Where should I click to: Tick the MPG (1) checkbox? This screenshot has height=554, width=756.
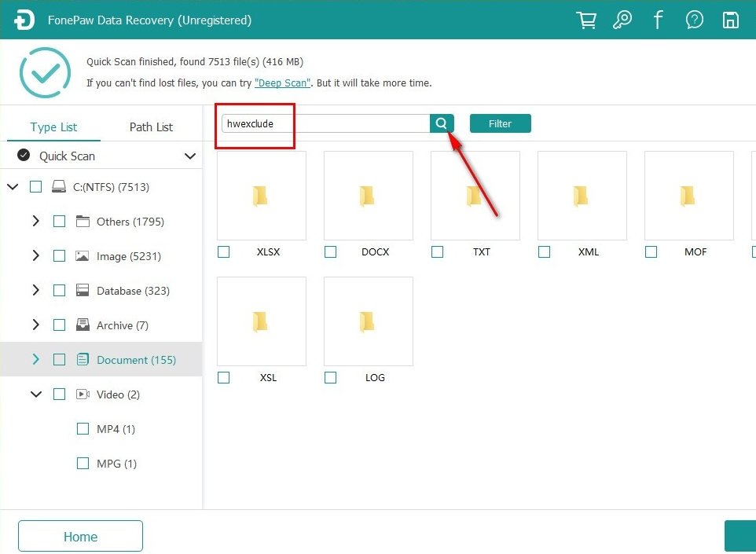[x=83, y=464]
